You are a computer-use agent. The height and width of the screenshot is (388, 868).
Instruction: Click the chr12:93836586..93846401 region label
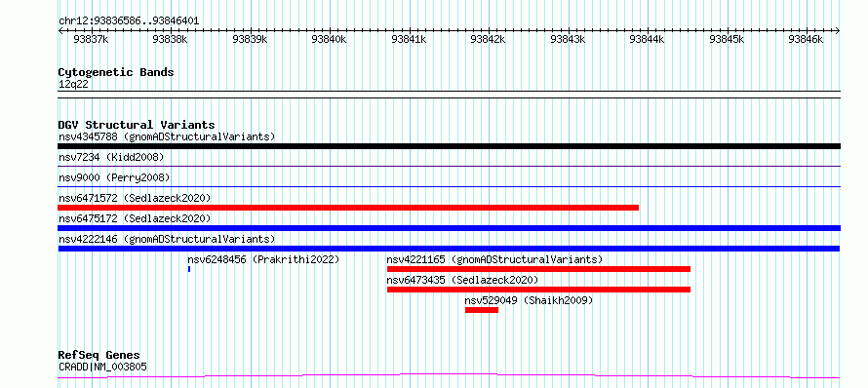pos(129,21)
